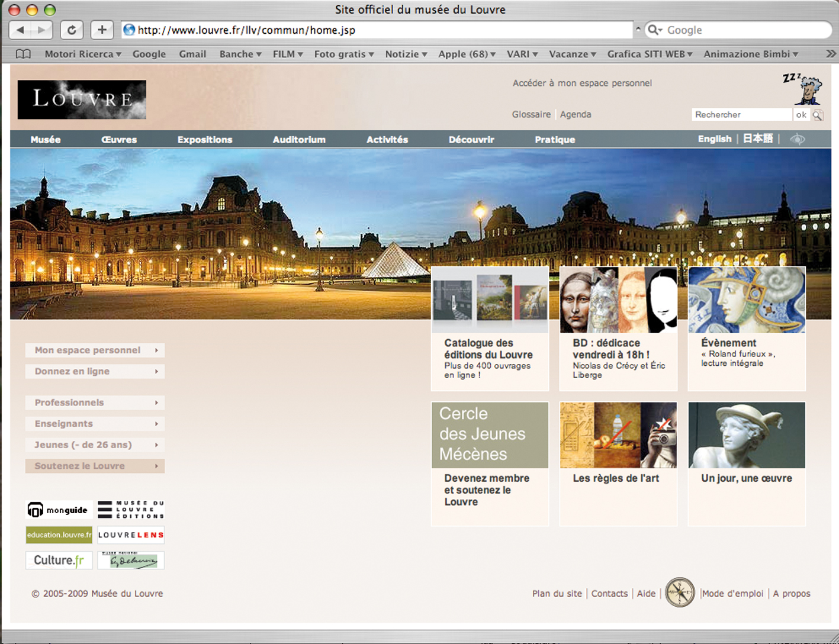Open Cercle des Jeunes Mécènes card

pos(490,464)
